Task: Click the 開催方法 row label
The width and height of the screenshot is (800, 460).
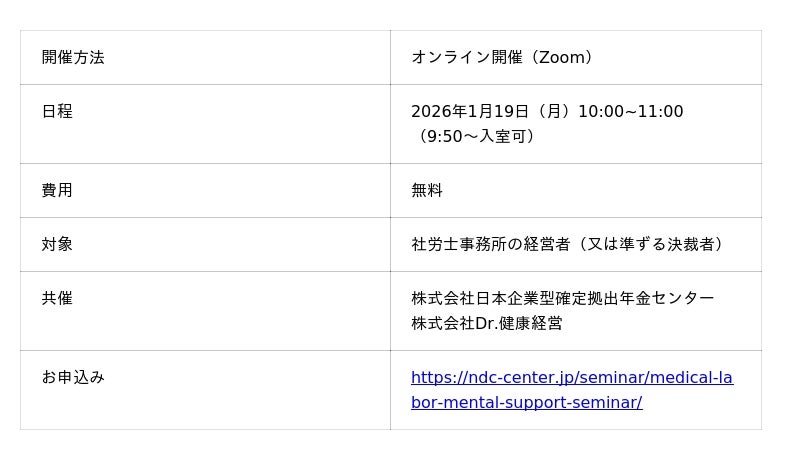Action: click(73, 58)
